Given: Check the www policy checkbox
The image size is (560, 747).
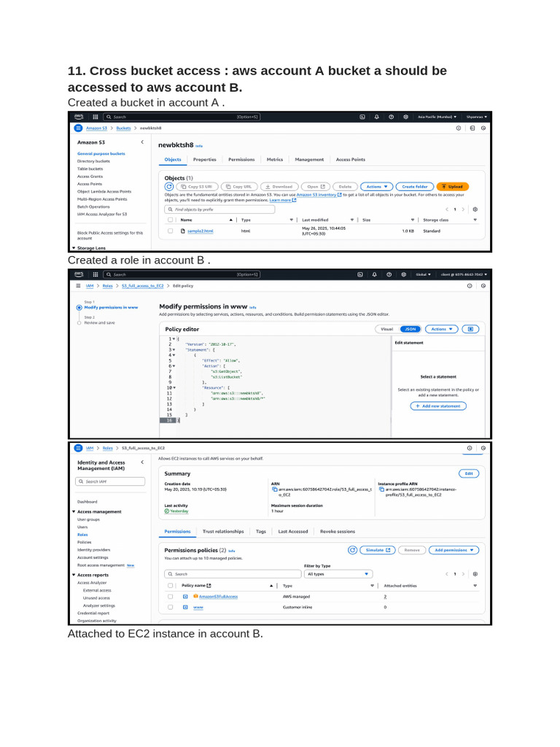Looking at the screenshot, I should tap(170, 608).
